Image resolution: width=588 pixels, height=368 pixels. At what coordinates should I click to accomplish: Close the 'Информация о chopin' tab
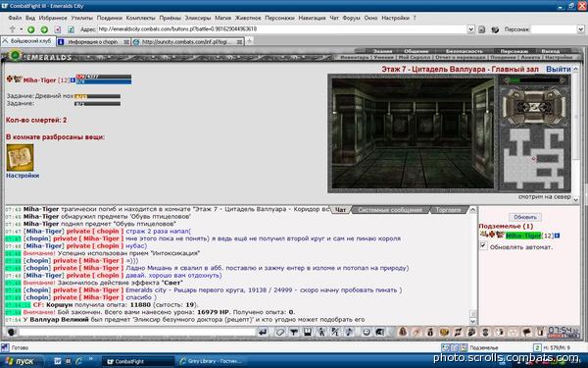[x=126, y=42]
